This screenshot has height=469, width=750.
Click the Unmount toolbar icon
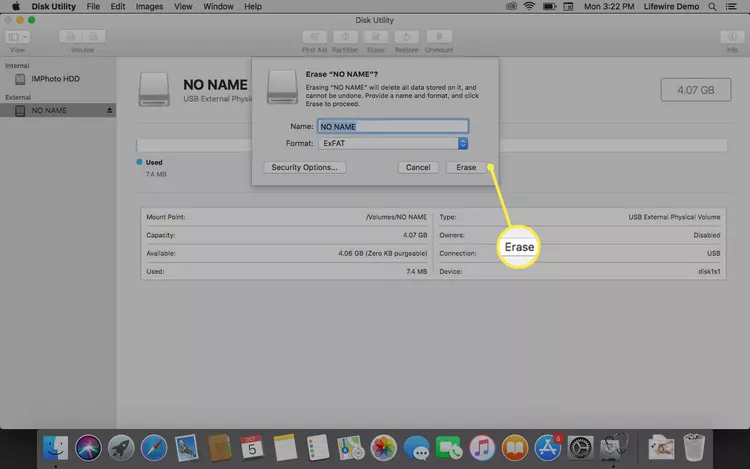point(437,36)
